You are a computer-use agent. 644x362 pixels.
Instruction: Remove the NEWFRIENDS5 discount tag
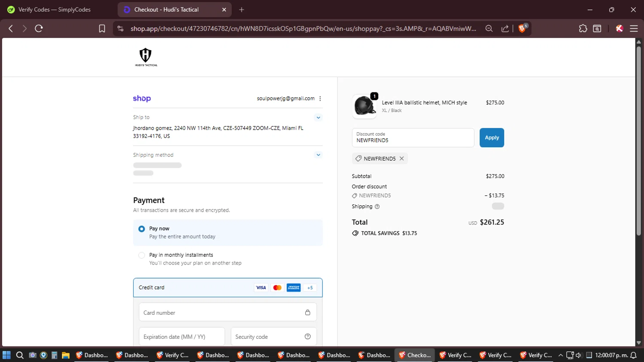pyautogui.click(x=402, y=158)
